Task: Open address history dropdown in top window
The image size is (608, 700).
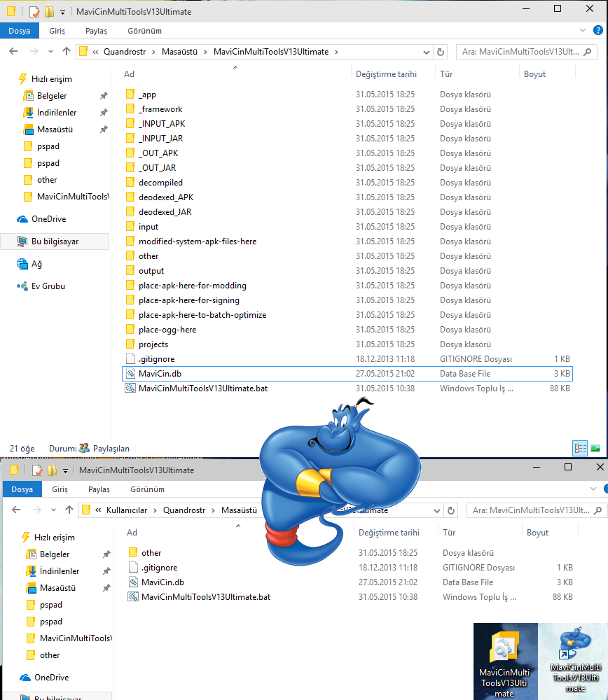Action: [x=426, y=52]
